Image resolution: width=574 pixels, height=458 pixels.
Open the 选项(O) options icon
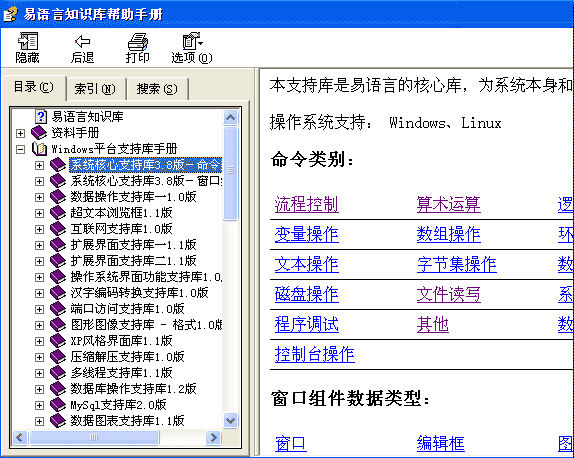[192, 41]
